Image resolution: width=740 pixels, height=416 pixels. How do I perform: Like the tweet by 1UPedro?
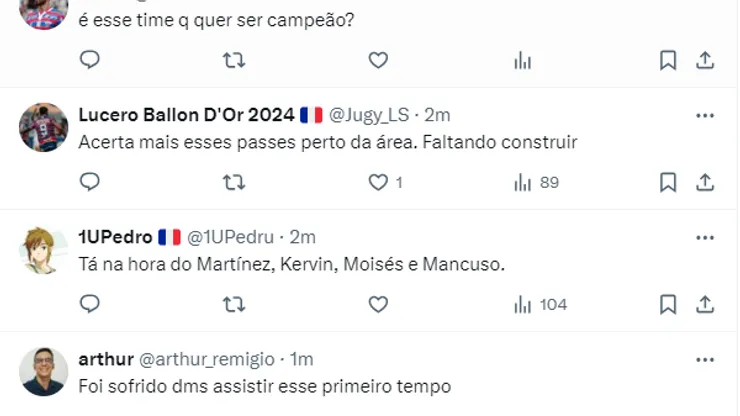tap(378, 304)
